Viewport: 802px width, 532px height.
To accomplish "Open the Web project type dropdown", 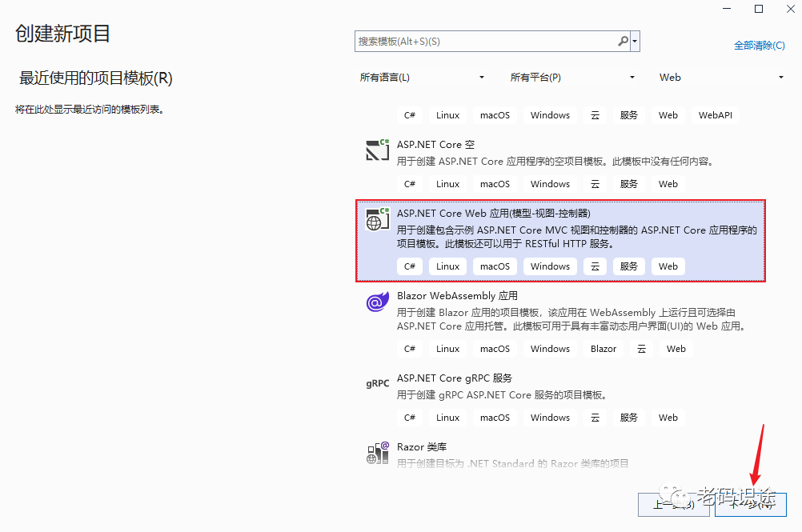I will coord(721,77).
